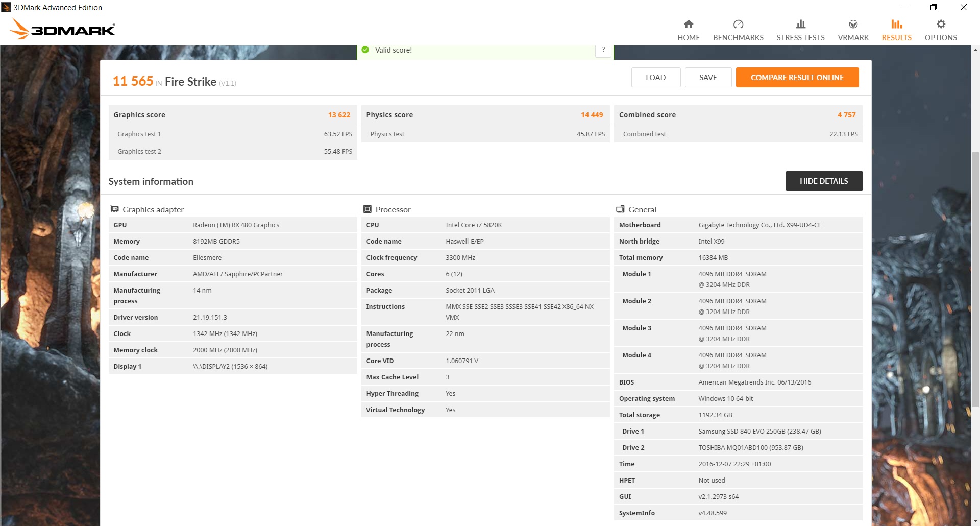Viewport: 980px width, 526px height.
Task: Click the question mark help icon
Action: pos(603,50)
